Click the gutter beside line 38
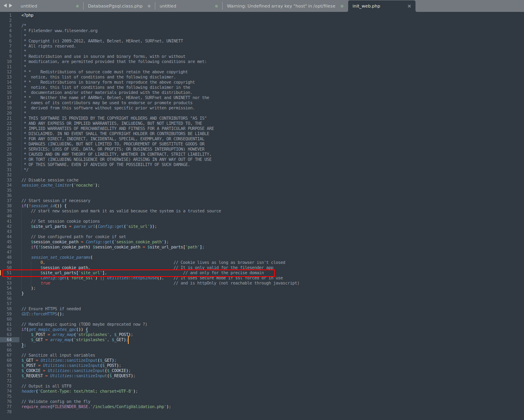The width and height of the screenshot is (524, 420). click(x=9, y=205)
